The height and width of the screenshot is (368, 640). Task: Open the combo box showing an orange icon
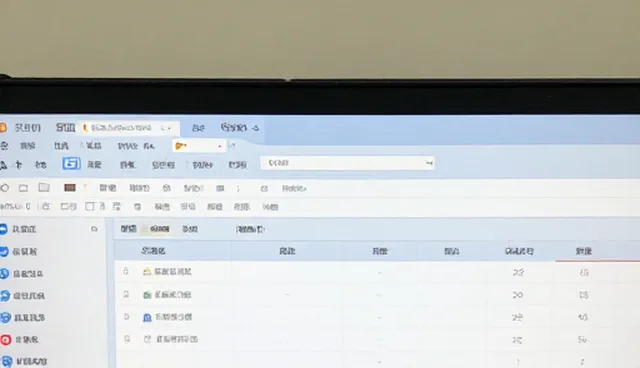(199, 146)
